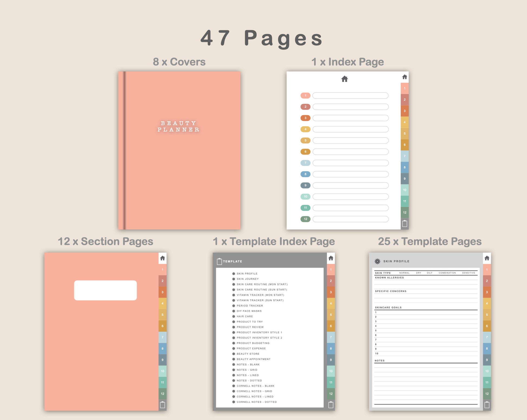
Task: Select tab 7 on Index Page sidebar
Action: click(405, 156)
